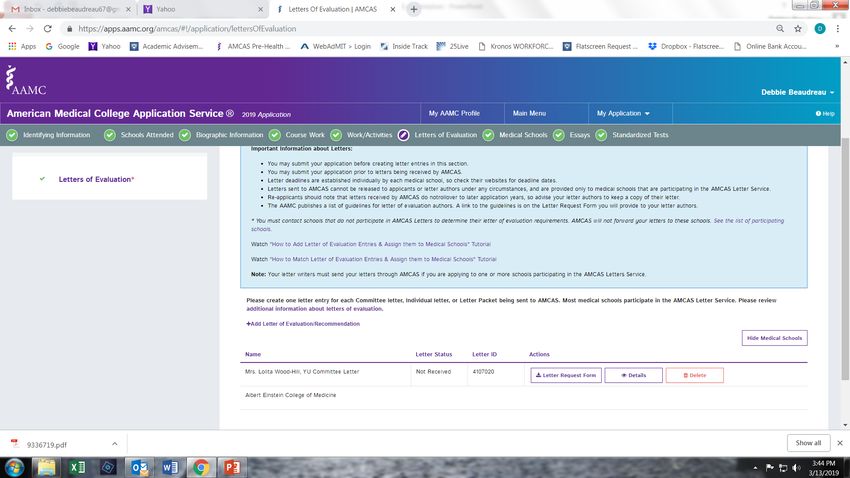The height and width of the screenshot is (478, 850).
Task: Open 'How to Match Letter' tutorial link
Action: point(383,260)
